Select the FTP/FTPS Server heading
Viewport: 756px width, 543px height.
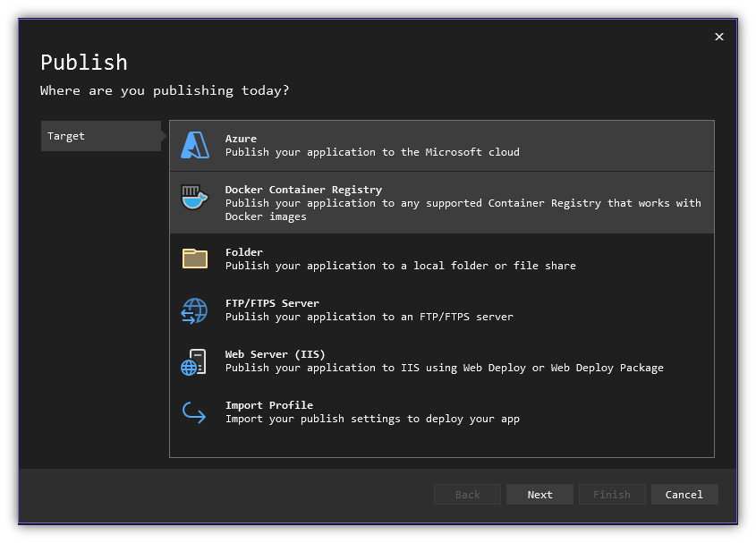[272, 303]
